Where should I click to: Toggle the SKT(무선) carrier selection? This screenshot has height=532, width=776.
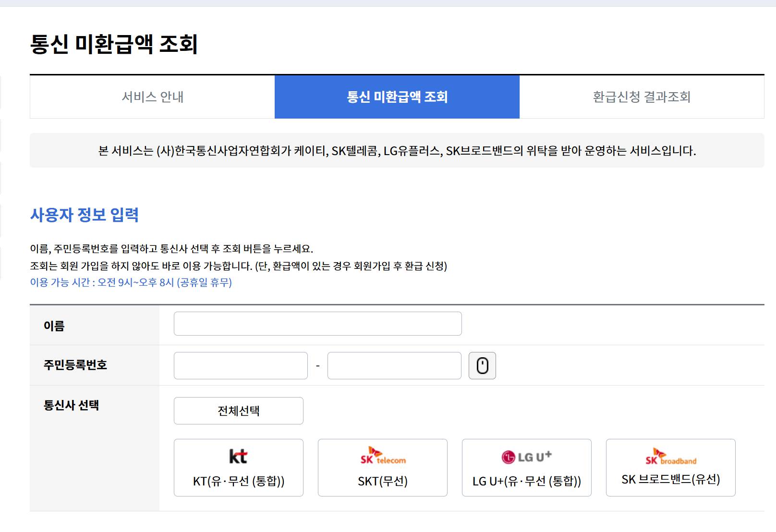(x=382, y=467)
